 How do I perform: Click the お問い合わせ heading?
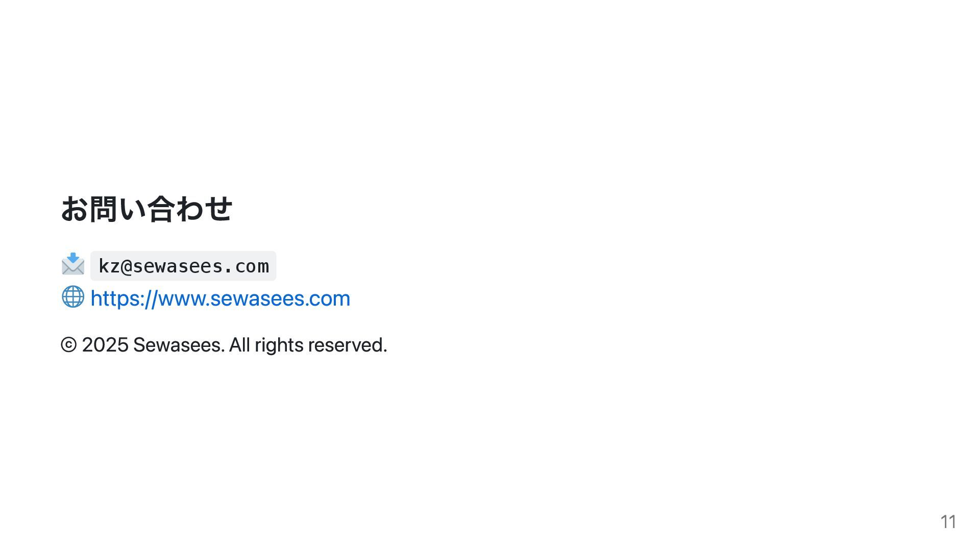click(146, 209)
